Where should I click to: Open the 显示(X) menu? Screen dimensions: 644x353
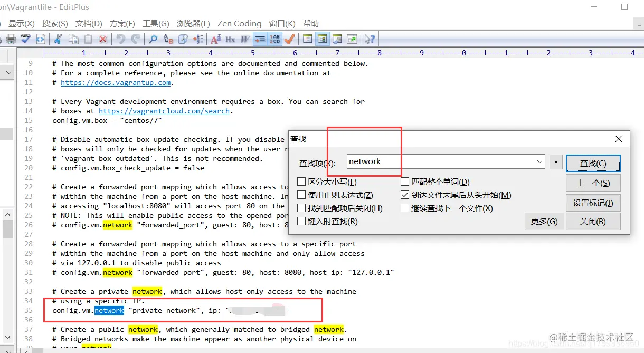pos(22,24)
